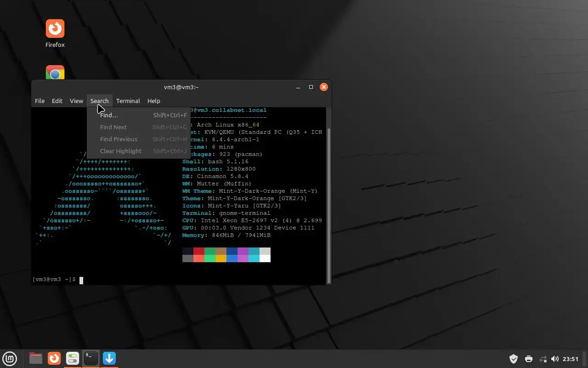Launch the file manager from the panel
Image resolution: width=588 pixels, height=368 pixels.
36,358
